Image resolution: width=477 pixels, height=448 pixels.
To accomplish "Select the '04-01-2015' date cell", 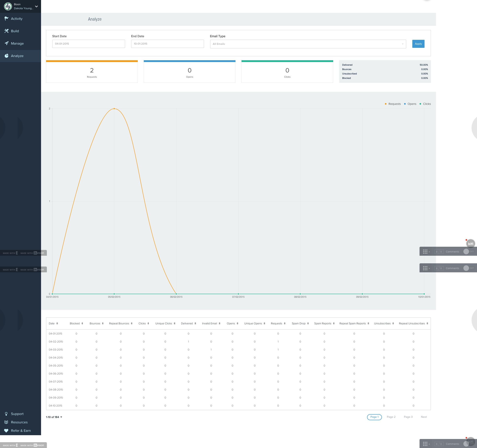I will 55,334.
